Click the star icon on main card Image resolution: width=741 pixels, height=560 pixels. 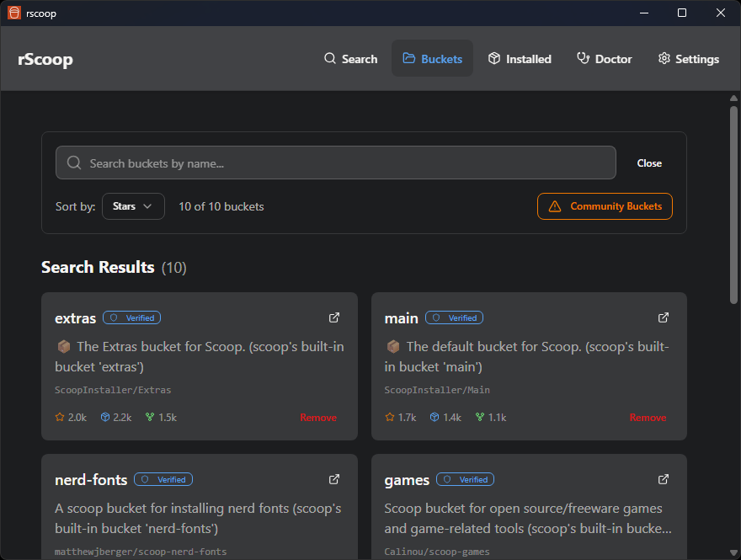389,417
